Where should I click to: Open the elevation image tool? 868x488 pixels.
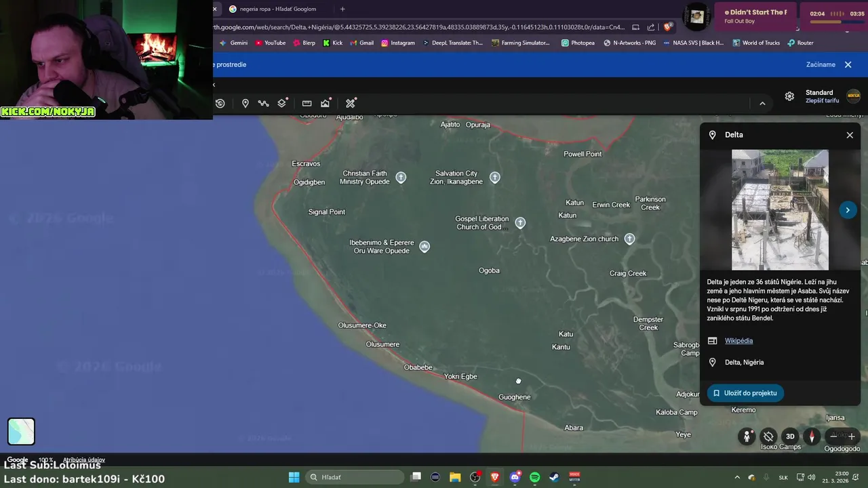coord(325,103)
